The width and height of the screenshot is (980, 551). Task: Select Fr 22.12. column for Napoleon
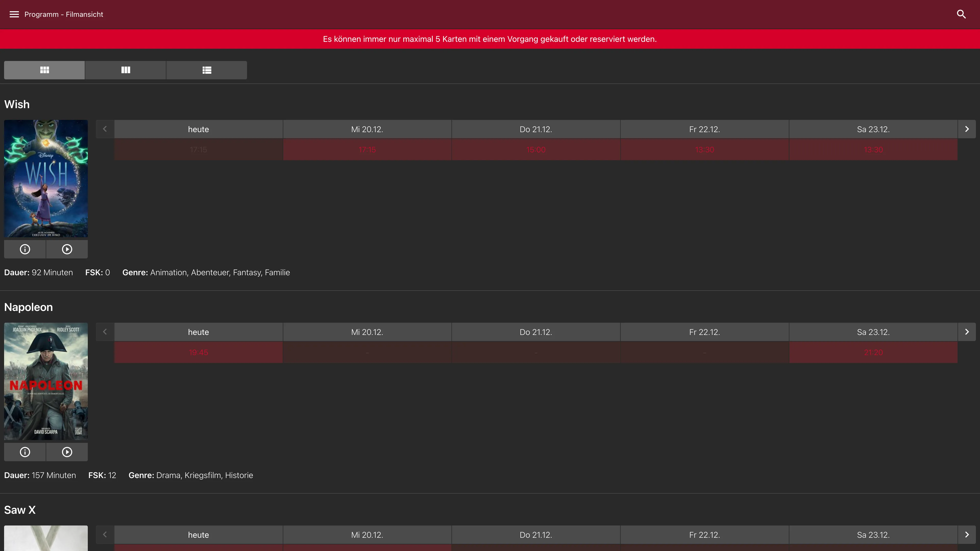pos(705,332)
